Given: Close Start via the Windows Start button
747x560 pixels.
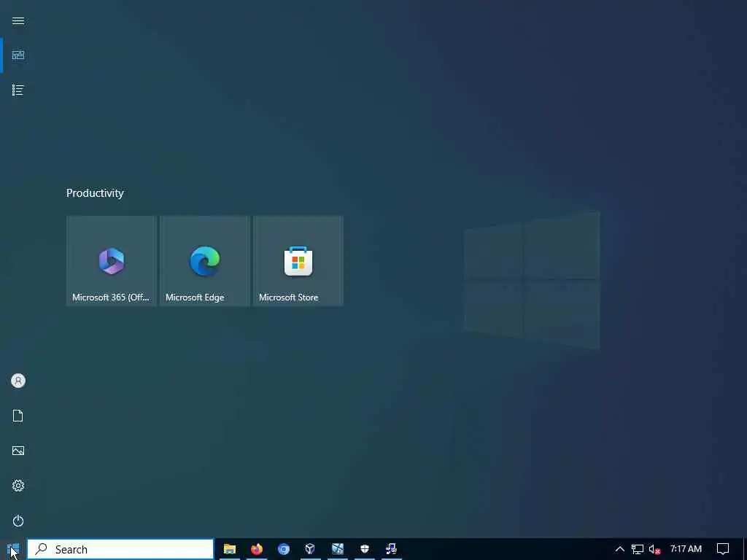Looking at the screenshot, I should tap(13, 549).
